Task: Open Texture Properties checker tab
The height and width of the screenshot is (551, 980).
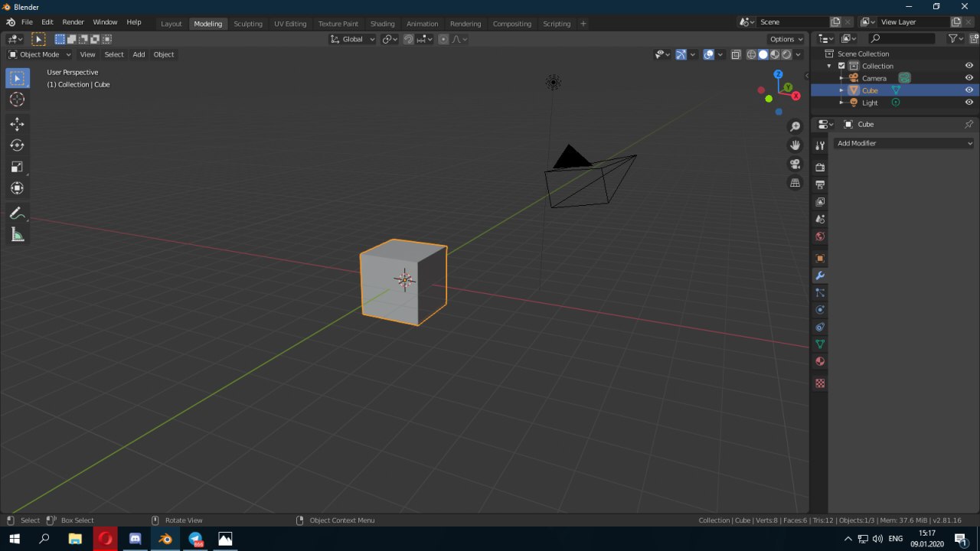Action: [x=820, y=383]
